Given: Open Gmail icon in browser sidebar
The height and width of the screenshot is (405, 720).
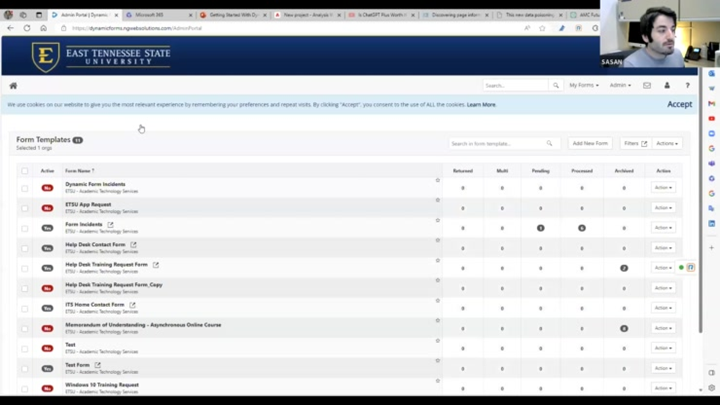Looking at the screenshot, I should (x=711, y=103).
